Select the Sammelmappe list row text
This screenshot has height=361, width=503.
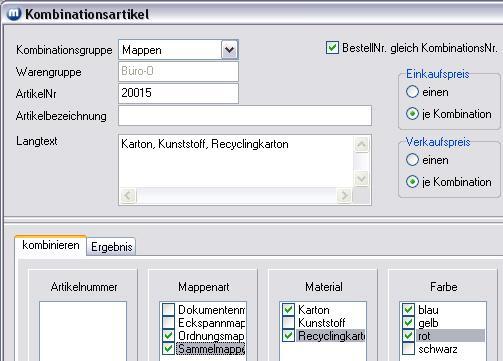coord(211,349)
